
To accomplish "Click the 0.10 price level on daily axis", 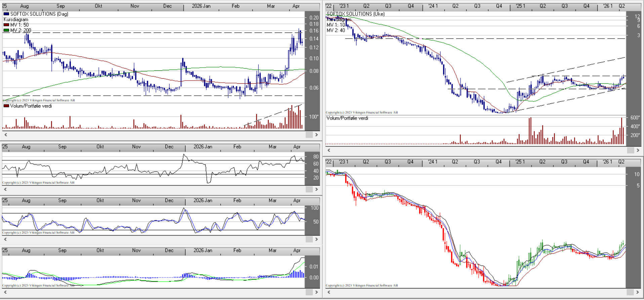I will click(x=314, y=58).
